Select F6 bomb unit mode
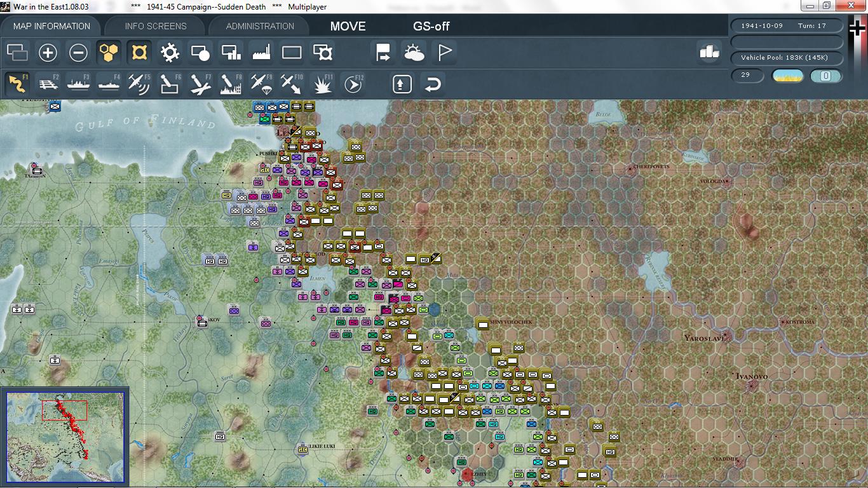The width and height of the screenshot is (868, 488). [170, 84]
